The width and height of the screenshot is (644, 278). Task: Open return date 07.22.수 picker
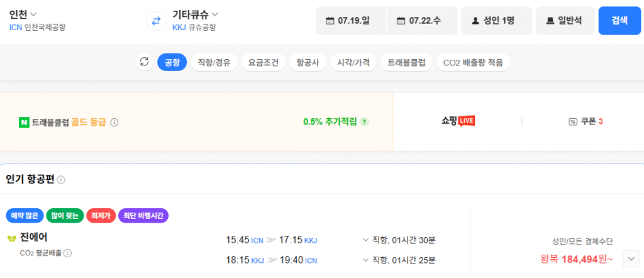(x=422, y=21)
